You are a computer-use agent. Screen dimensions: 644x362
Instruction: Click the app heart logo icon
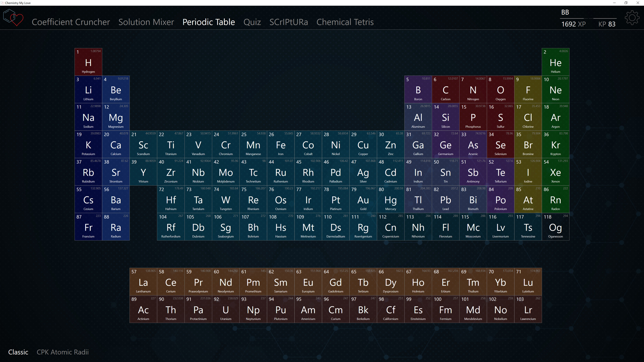13,18
